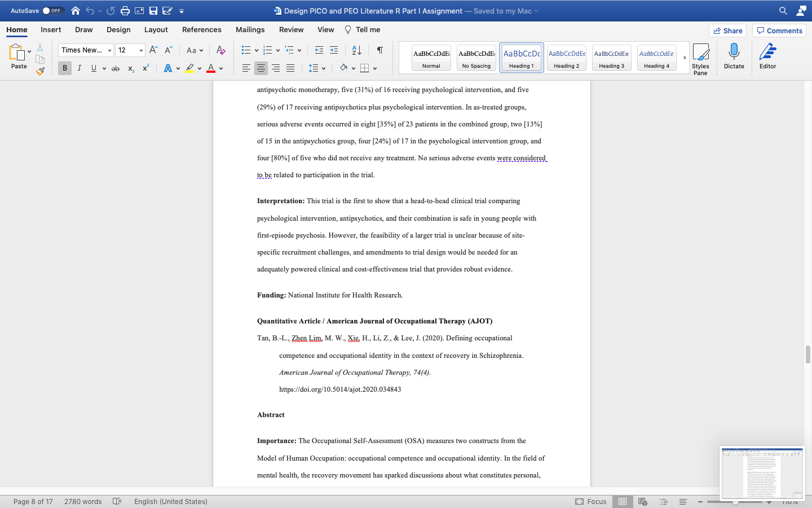
Task: Decrease paragraph indent
Action: tap(319, 50)
